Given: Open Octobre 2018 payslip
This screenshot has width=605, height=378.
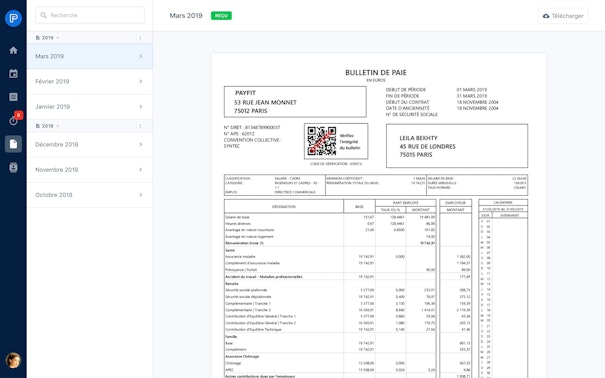Looking at the screenshot, I should pos(90,195).
